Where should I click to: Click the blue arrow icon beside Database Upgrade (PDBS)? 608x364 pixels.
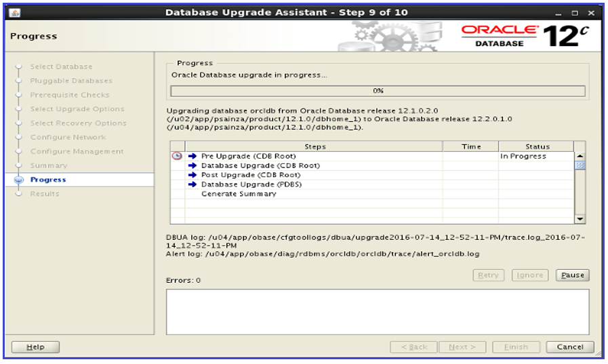(192, 184)
